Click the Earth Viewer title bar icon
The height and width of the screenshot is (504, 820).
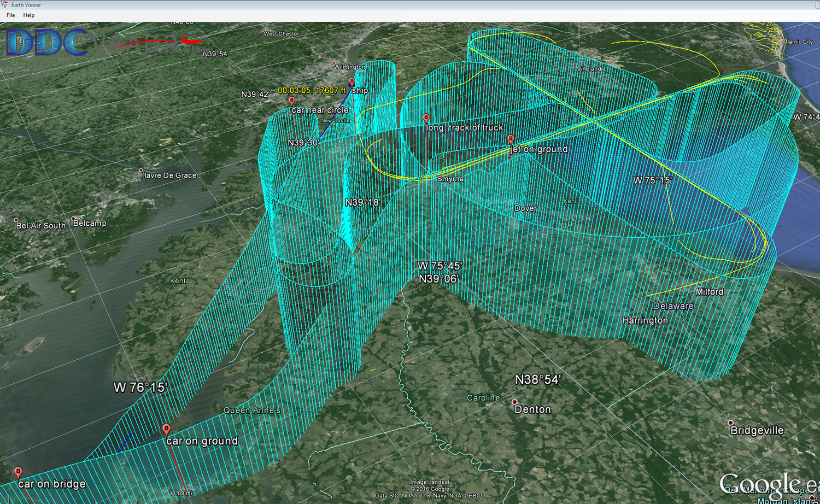pyautogui.click(x=5, y=5)
